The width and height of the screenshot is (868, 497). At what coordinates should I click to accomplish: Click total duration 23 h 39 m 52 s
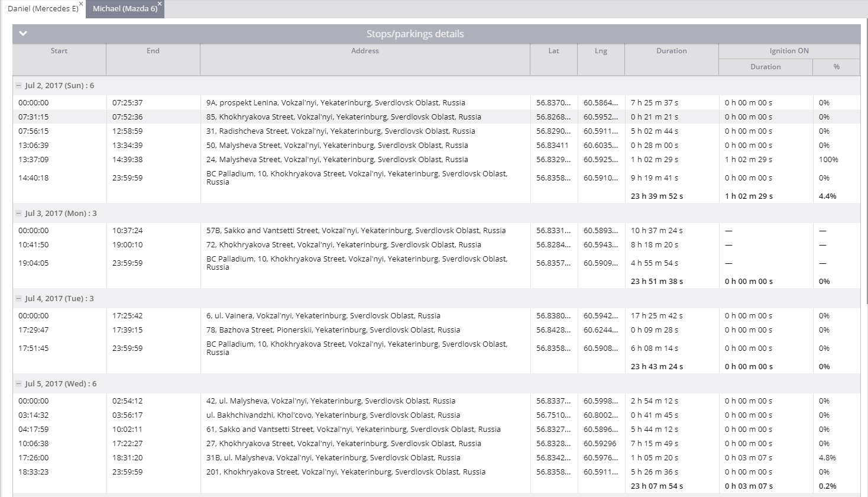[657, 196]
